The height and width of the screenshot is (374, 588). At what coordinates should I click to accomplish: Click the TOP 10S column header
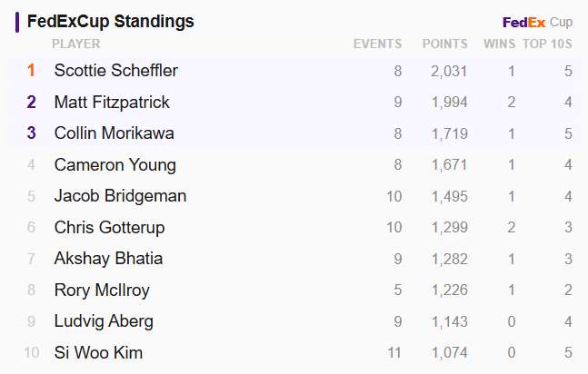(547, 44)
